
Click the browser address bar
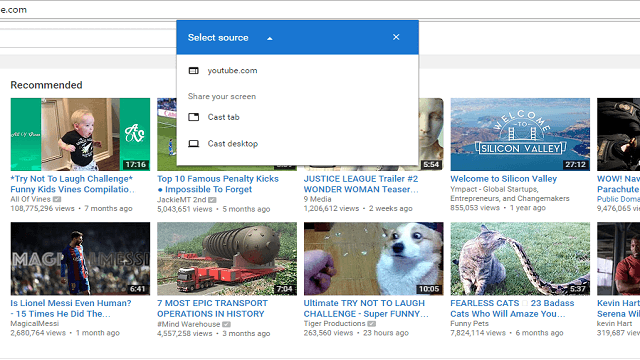point(320,9)
